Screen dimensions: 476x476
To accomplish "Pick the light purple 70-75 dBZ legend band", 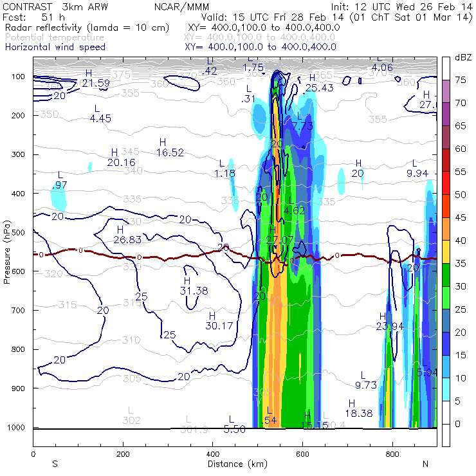I will 446,91.
